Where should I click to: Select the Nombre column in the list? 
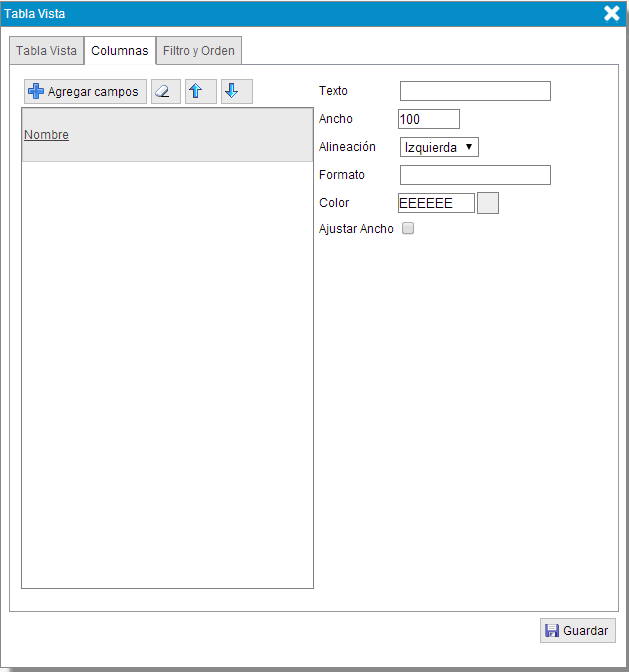pyautogui.click(x=47, y=135)
